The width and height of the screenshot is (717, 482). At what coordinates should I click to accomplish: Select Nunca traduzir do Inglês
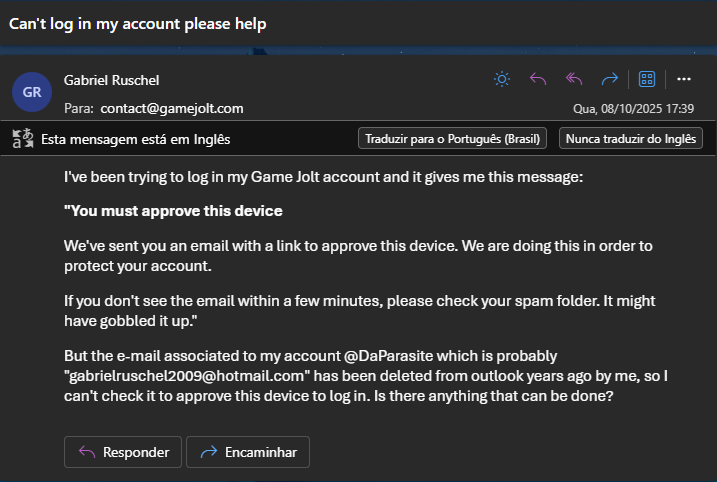pyautogui.click(x=630, y=139)
